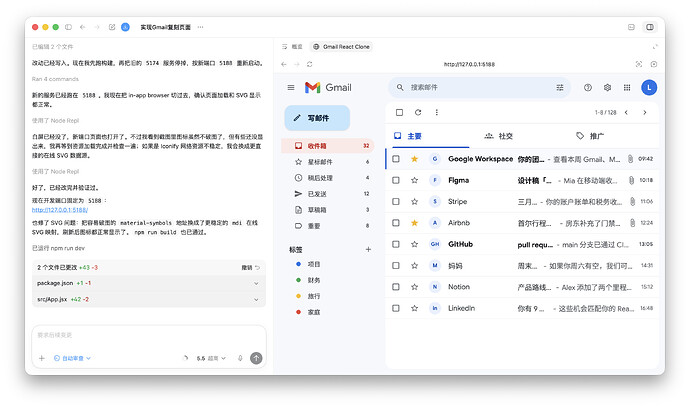Click 撤销 undo on changed files

pos(251,268)
